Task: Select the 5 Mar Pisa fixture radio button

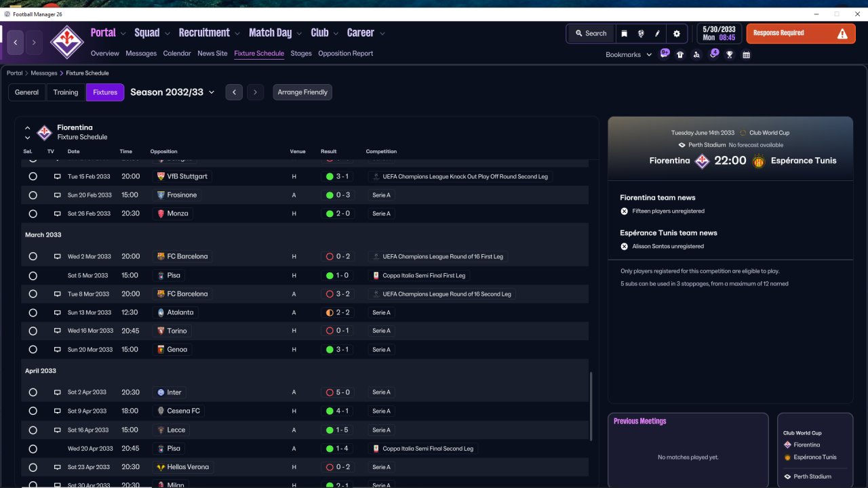Action: pos(33,276)
